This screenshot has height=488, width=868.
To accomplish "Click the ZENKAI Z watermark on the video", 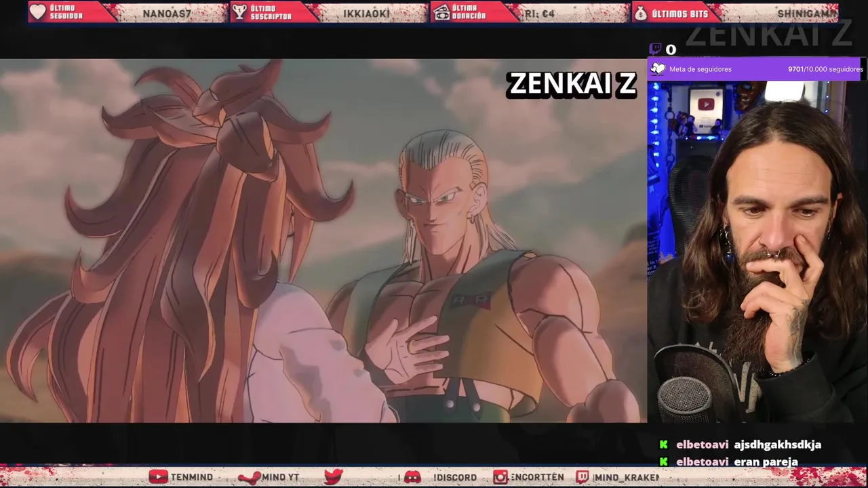I will point(572,84).
